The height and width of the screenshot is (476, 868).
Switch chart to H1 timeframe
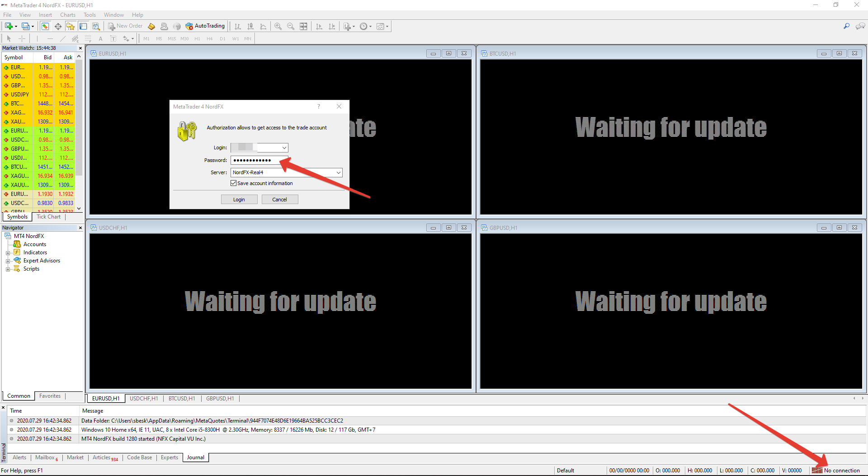click(x=197, y=39)
